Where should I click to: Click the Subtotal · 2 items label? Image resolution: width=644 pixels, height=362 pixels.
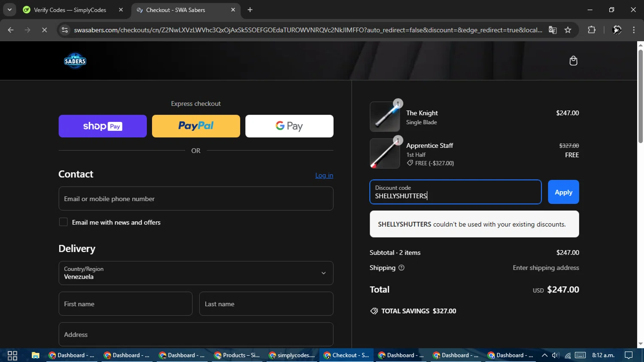(x=395, y=252)
